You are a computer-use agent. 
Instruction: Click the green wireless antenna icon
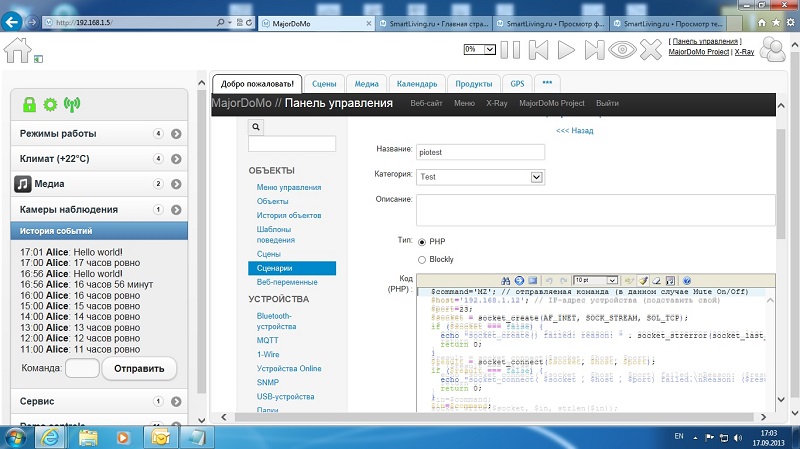pos(71,104)
